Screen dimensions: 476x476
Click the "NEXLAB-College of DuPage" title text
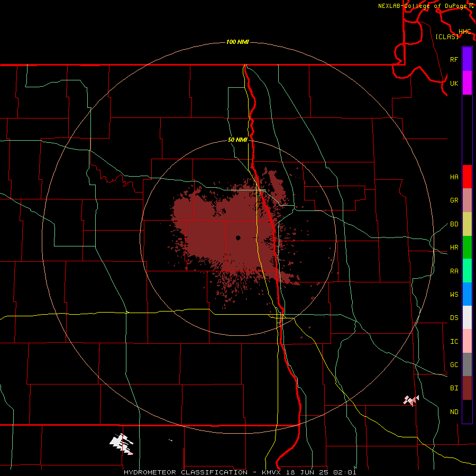click(x=422, y=6)
